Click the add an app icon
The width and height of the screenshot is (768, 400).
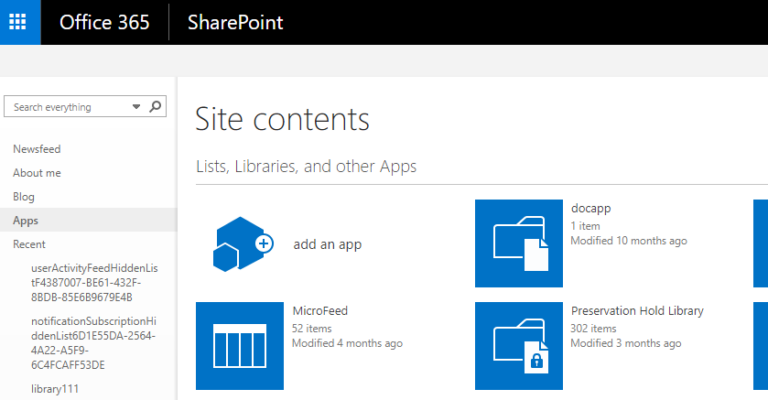[243, 244]
